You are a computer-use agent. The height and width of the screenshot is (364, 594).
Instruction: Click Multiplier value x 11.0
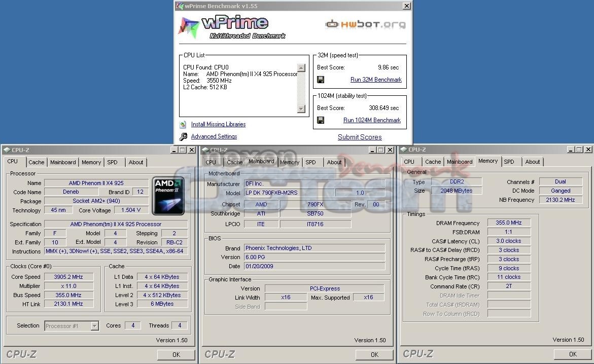(68, 286)
